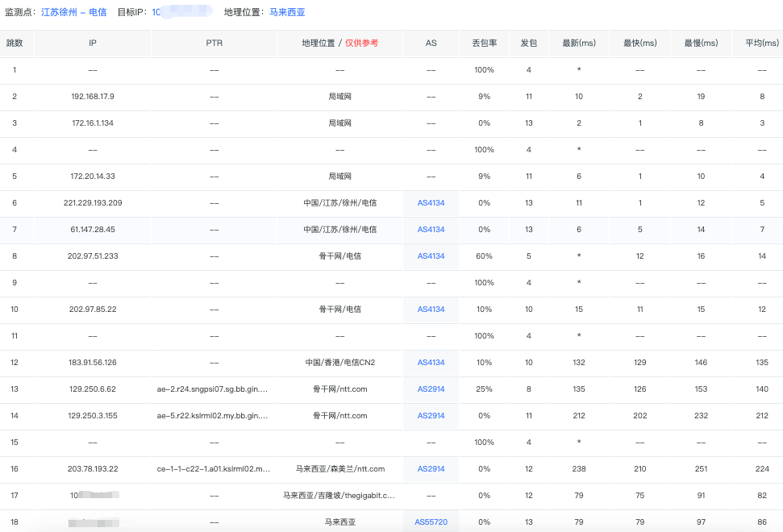Select the IP cell 192.168.17.9
Image resolution: width=783 pixels, height=532 pixels.
(93, 97)
